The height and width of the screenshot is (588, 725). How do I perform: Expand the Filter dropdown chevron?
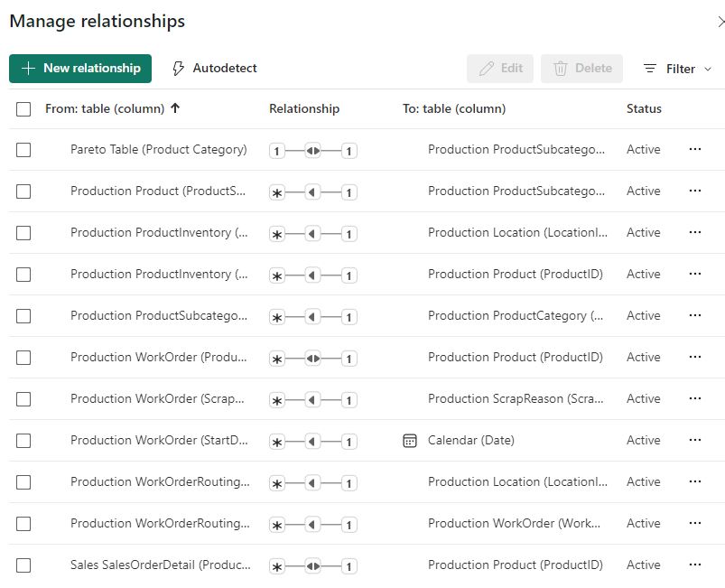[x=707, y=68]
